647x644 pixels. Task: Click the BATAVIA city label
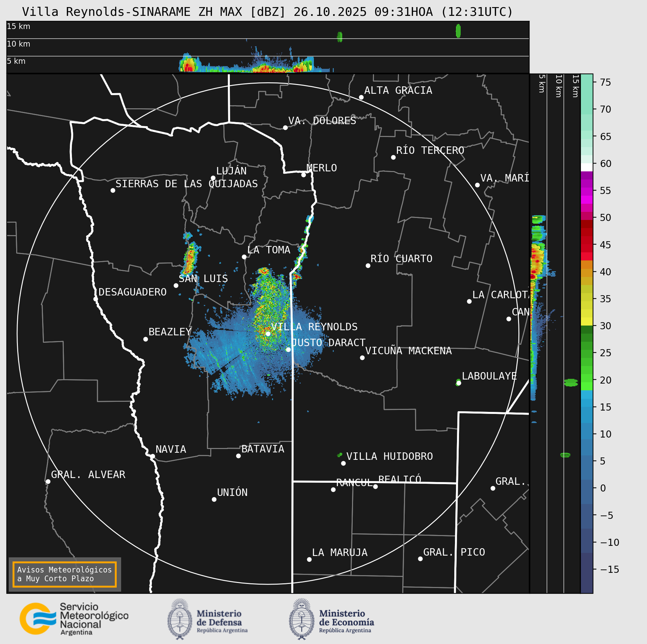pyautogui.click(x=263, y=449)
